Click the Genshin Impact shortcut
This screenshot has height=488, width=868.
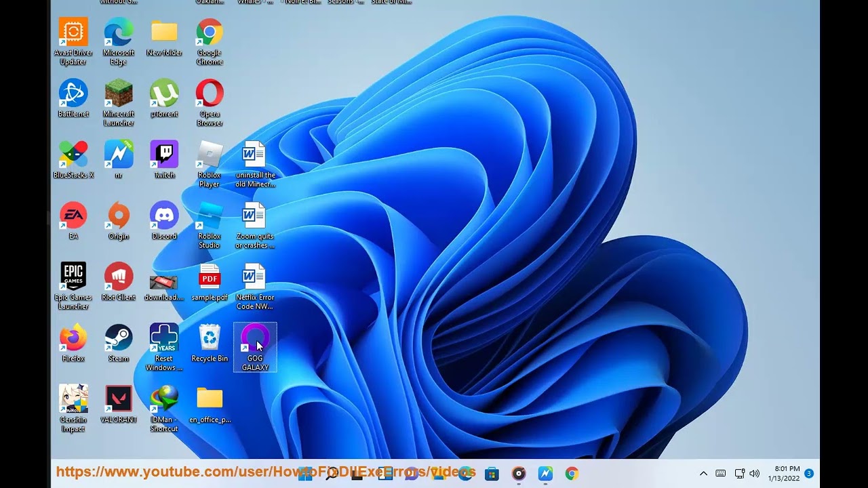coord(73,408)
